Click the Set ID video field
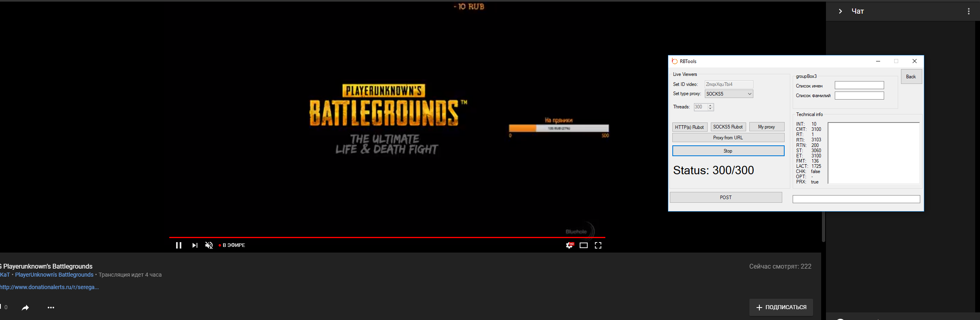Screen dimensions: 980x320 coord(728,84)
